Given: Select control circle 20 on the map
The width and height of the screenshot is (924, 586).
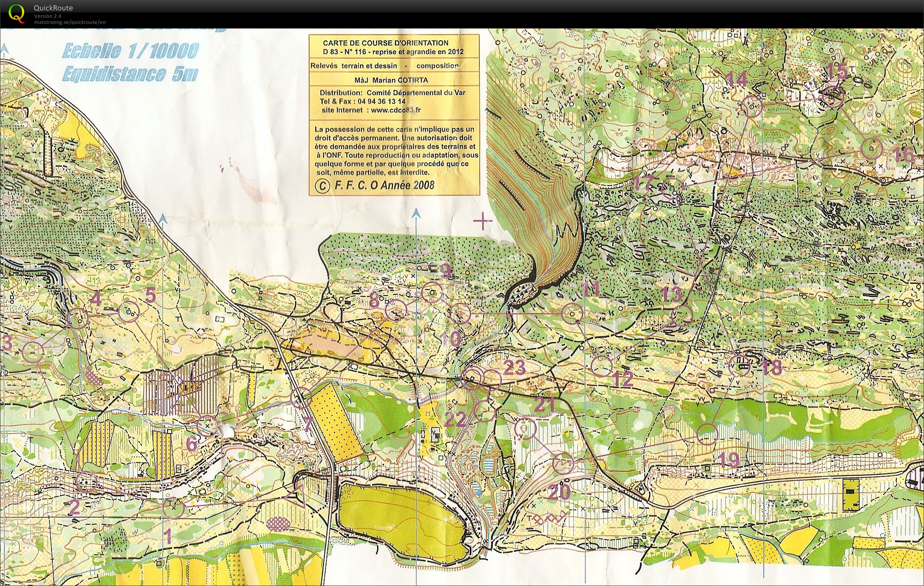Looking at the screenshot, I should [563, 464].
